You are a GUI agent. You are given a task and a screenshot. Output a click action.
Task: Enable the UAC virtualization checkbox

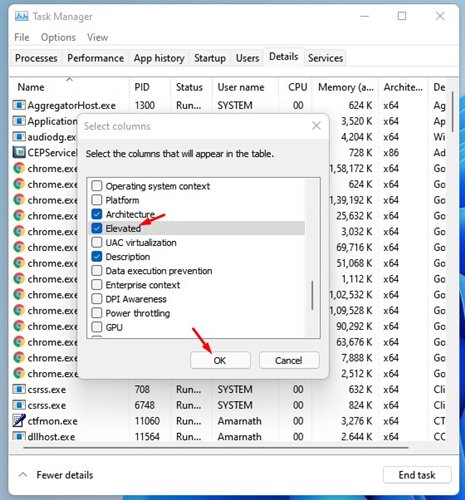(97, 242)
